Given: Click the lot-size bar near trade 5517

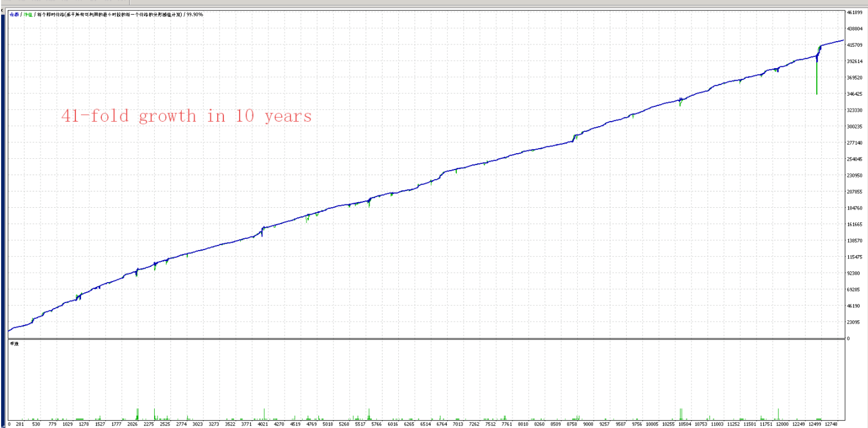Looking at the screenshot, I should coord(368,414).
